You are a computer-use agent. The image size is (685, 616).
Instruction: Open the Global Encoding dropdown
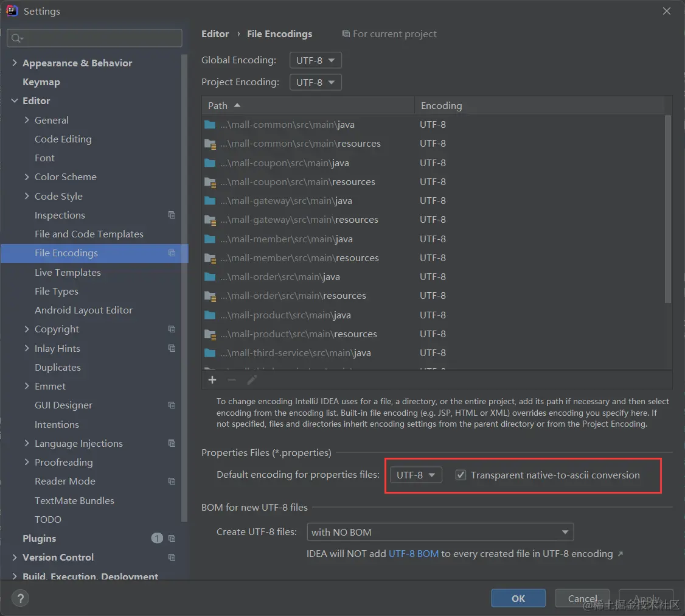pos(315,60)
